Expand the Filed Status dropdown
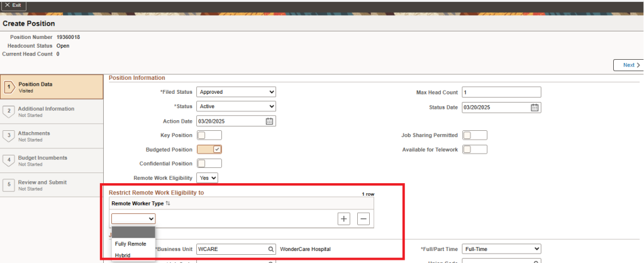644x263 pixels. pyautogui.click(x=236, y=92)
